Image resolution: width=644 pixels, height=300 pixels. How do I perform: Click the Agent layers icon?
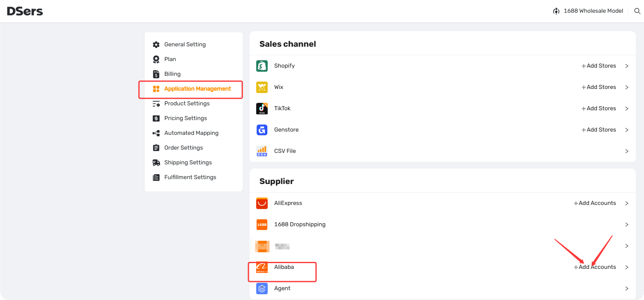point(262,289)
